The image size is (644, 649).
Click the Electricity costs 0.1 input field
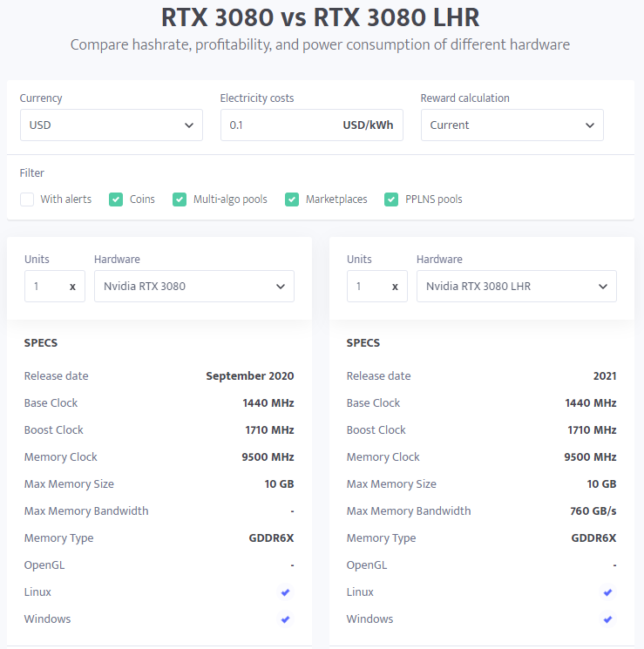point(312,125)
